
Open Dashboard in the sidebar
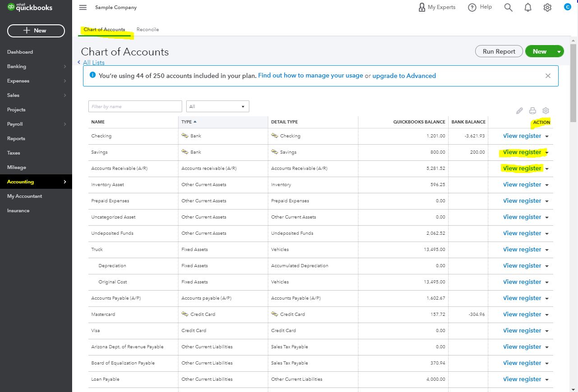[20, 52]
